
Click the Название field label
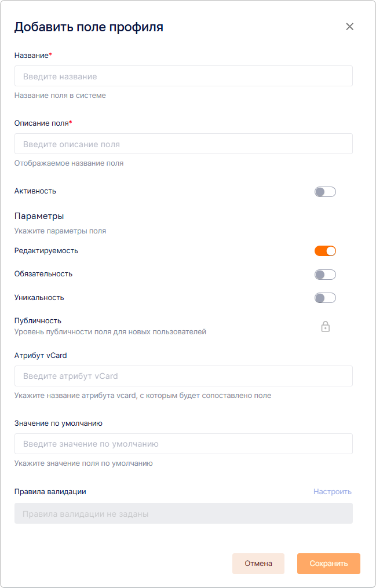pyautogui.click(x=32, y=55)
